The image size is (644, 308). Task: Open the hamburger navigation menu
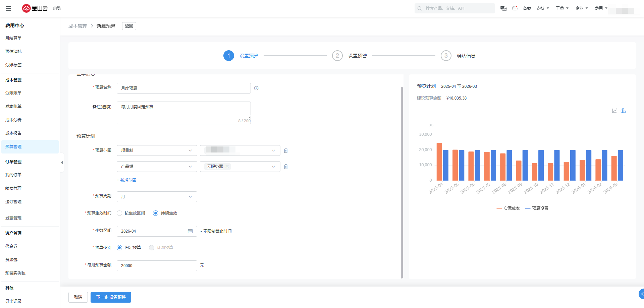point(8,8)
